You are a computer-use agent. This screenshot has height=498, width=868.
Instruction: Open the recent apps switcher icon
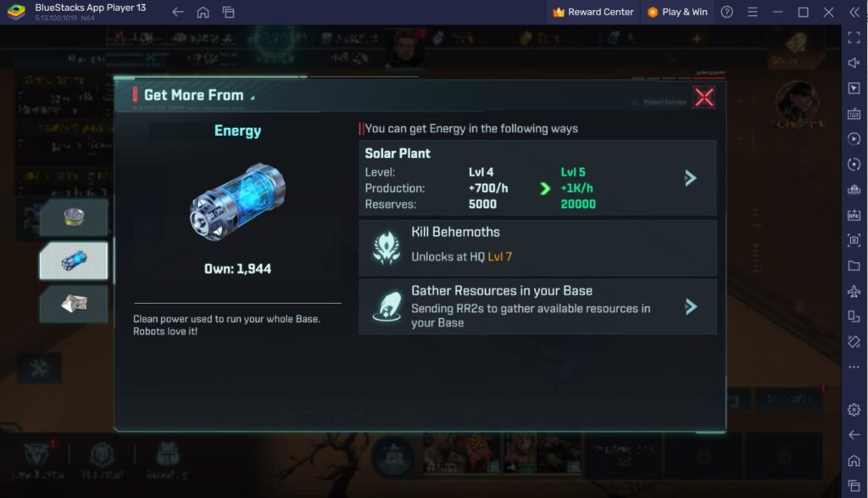pos(228,12)
